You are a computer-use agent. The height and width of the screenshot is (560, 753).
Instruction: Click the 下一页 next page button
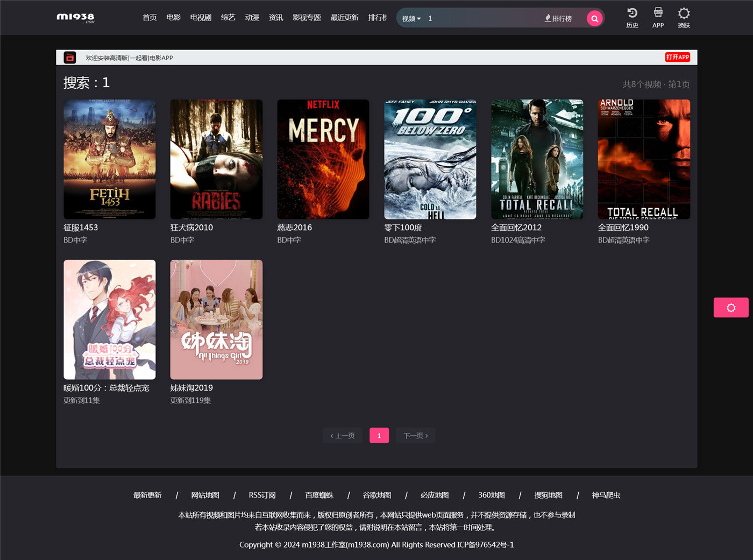tap(416, 436)
